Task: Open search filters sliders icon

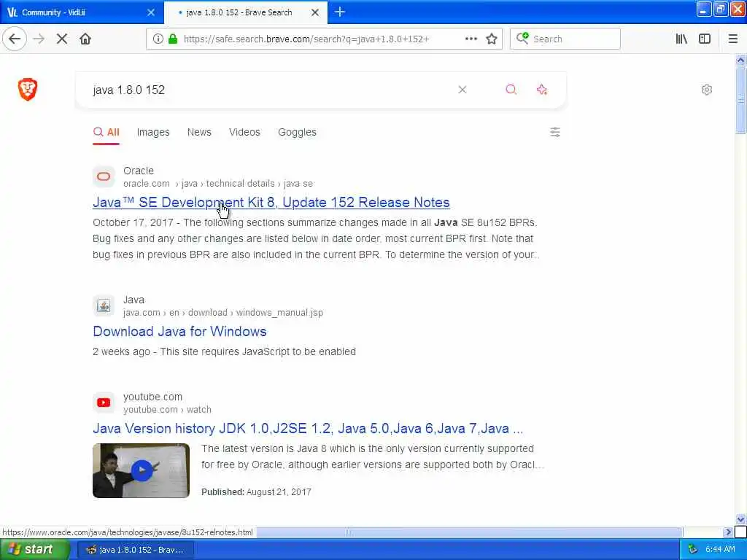Action: (x=555, y=132)
